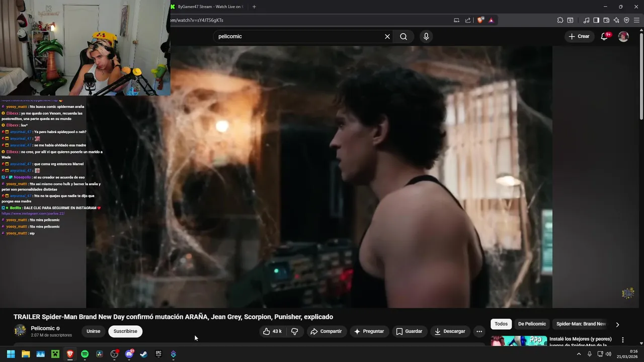Select the ByGamer47 Stream browser tab
The image size is (644, 362).
pyautogui.click(x=207, y=7)
